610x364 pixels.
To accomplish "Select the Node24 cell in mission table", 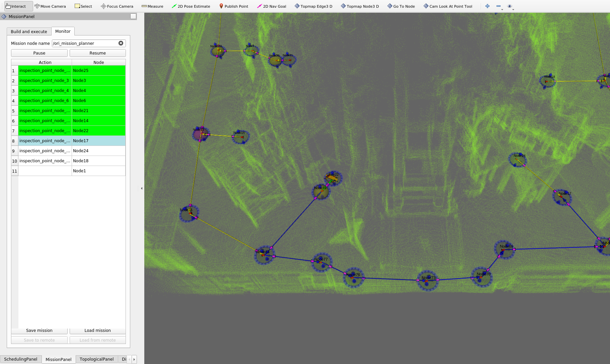I will [x=99, y=151].
